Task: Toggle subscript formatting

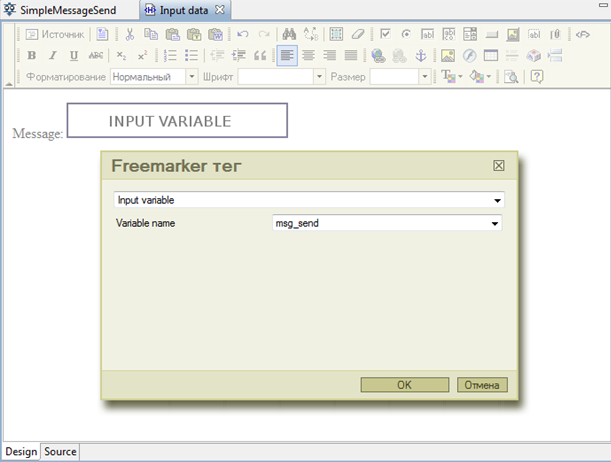Action: point(121,56)
